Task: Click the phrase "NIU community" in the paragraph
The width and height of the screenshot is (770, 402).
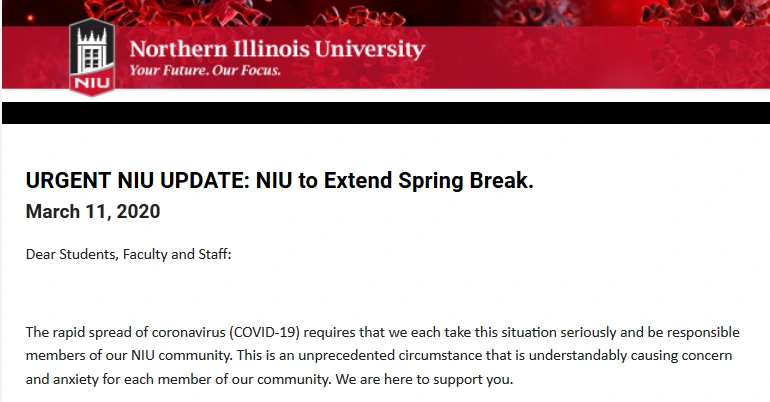Action: 181,355
